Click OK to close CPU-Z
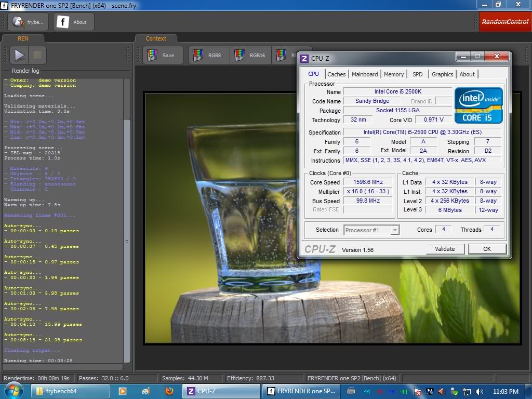This screenshot has height=399, width=532. [487, 249]
